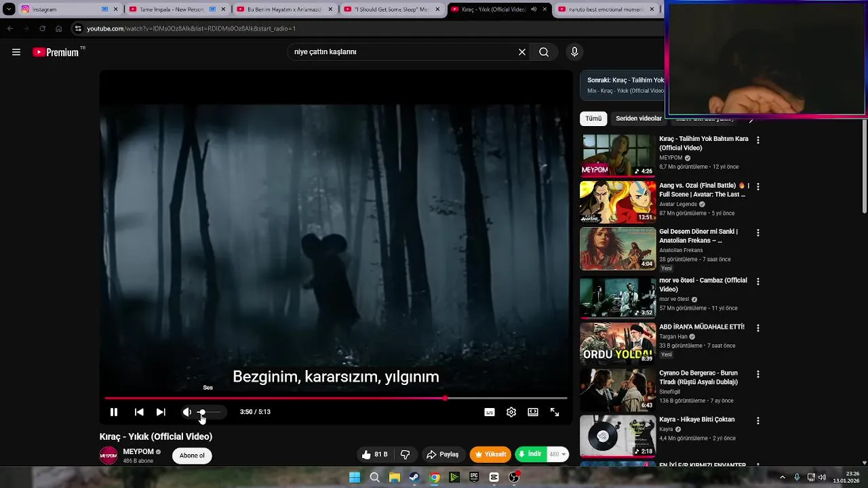868x488 pixels.
Task: Open Kayra - Hikaye Bitti Çoktan title
Action: [x=697, y=420]
